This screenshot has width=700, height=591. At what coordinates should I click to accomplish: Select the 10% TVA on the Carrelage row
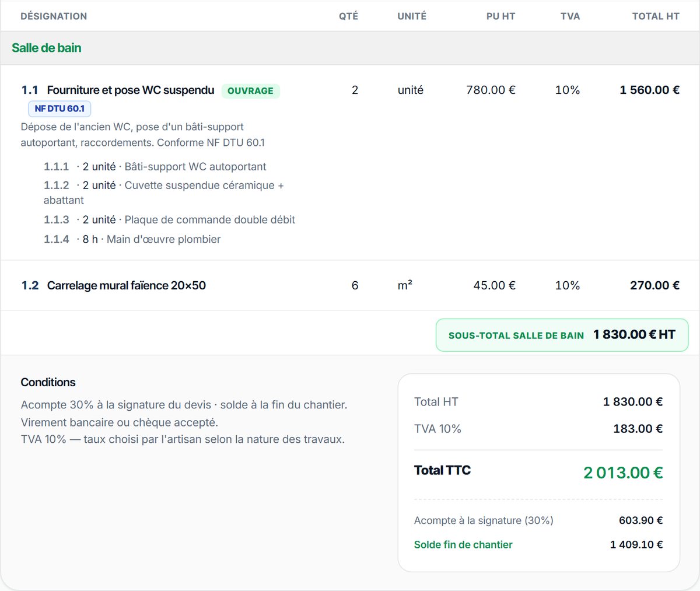[x=568, y=285]
